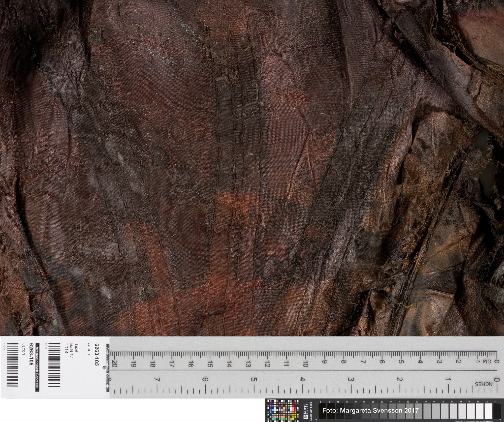Click the 4 inch mark on the ruler
Viewport: 504px width, 422px height.
(x=302, y=379)
